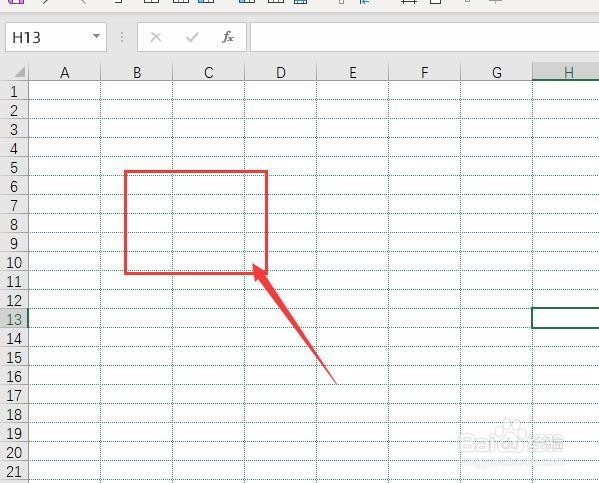
Task: Select row 16 header
Action: 14,376
